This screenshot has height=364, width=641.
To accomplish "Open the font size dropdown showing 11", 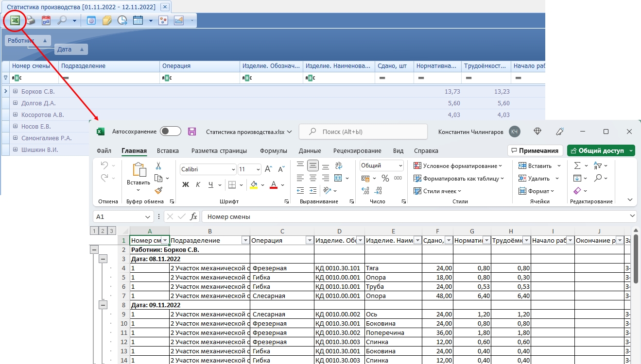I will coord(258,169).
